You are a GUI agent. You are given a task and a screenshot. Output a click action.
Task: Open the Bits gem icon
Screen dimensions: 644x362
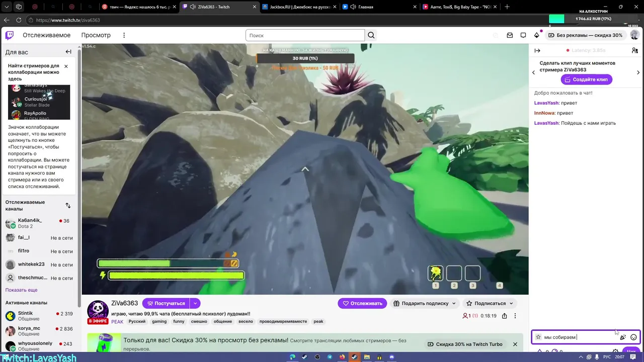tap(537, 35)
